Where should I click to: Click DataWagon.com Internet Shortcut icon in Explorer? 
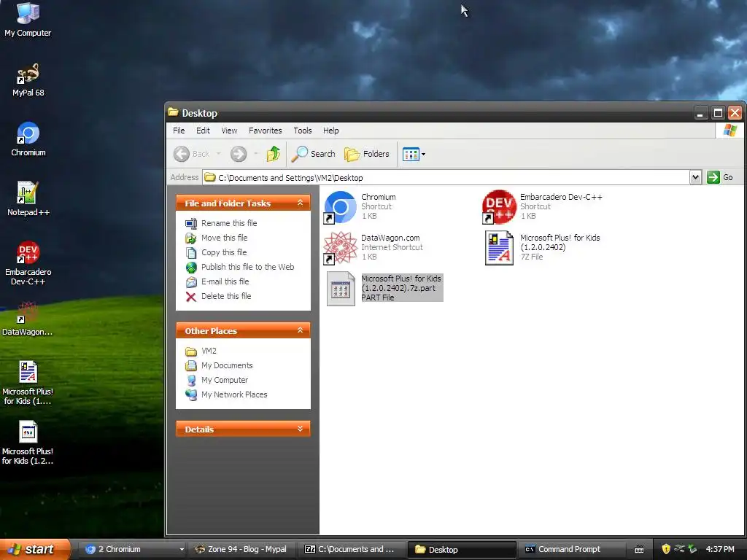click(340, 248)
